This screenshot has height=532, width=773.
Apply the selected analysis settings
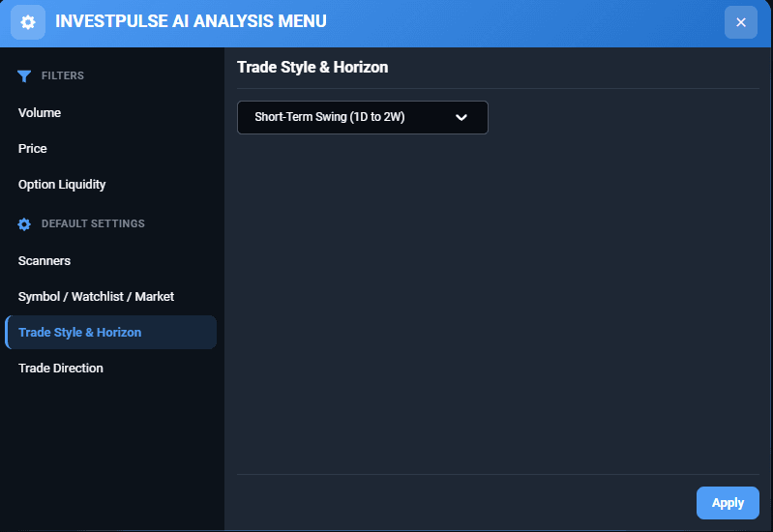728,503
